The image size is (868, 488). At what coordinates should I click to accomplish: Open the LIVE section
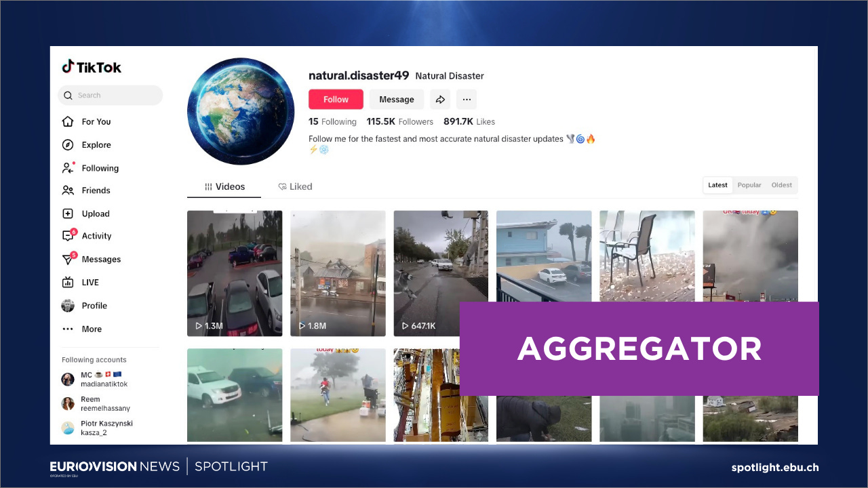point(90,283)
